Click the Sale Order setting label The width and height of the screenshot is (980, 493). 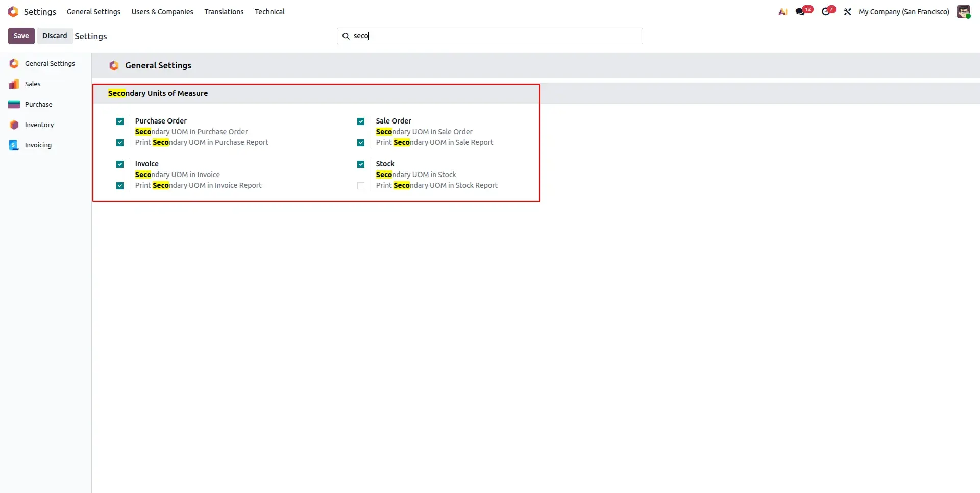point(394,121)
